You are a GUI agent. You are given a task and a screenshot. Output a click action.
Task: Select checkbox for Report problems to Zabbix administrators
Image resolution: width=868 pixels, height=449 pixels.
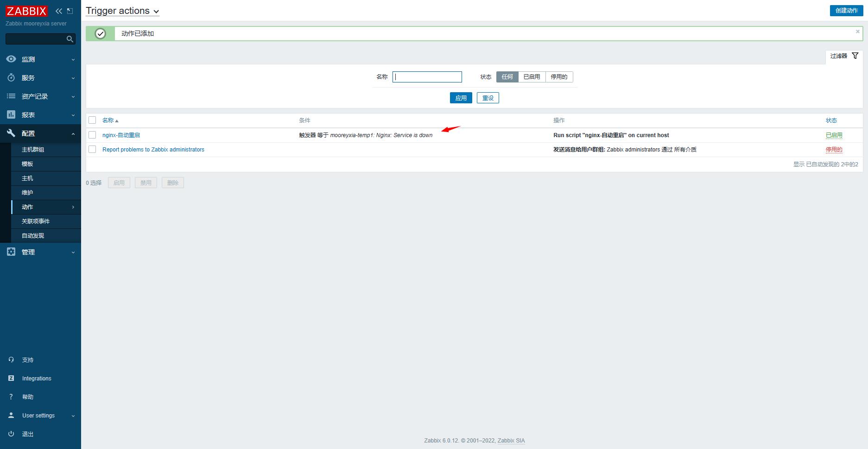point(92,149)
